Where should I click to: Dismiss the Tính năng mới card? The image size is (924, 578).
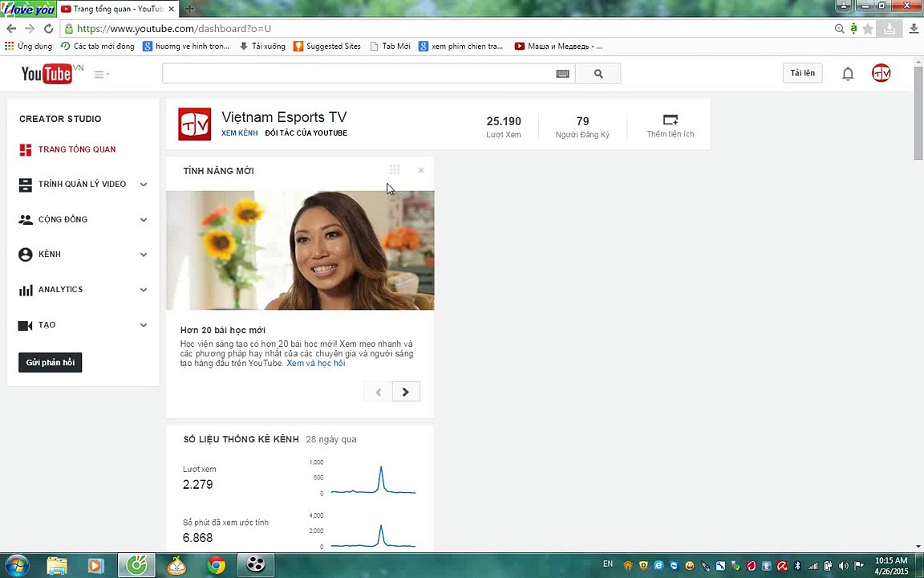point(421,170)
